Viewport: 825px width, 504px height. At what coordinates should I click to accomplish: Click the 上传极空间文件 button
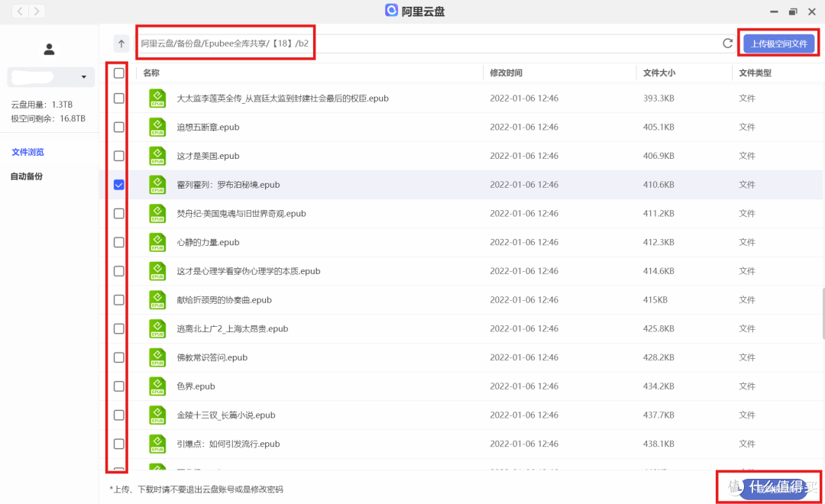[x=778, y=44]
